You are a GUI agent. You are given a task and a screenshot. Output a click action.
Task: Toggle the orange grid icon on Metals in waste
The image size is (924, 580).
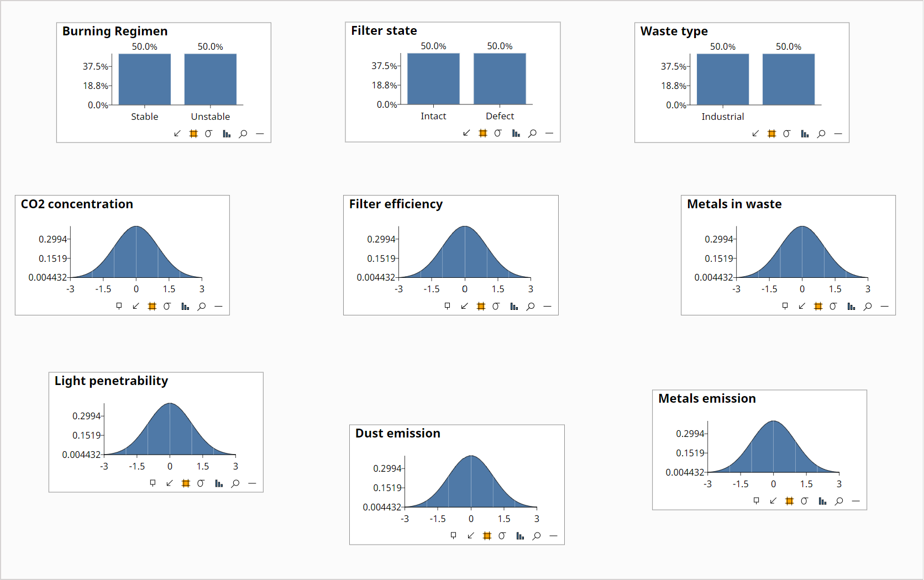pos(818,306)
